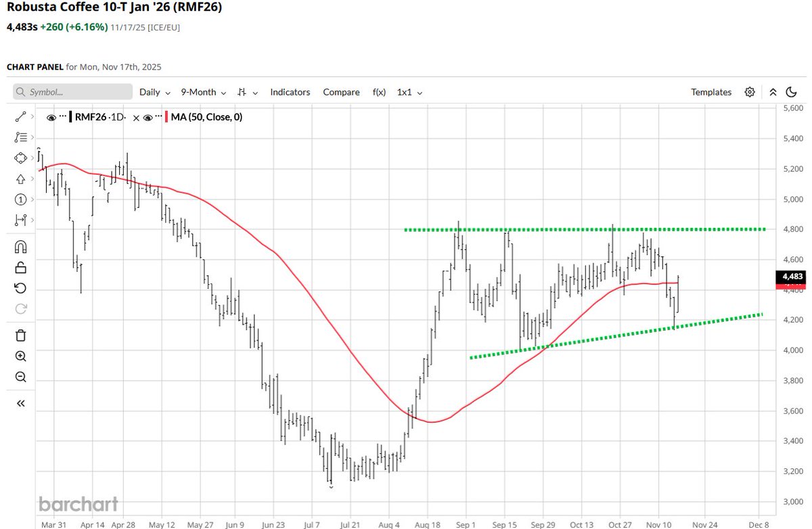Image resolution: width=812 pixels, height=529 pixels.
Task: Toggle visibility of the RMF26 series
Action: (x=51, y=117)
